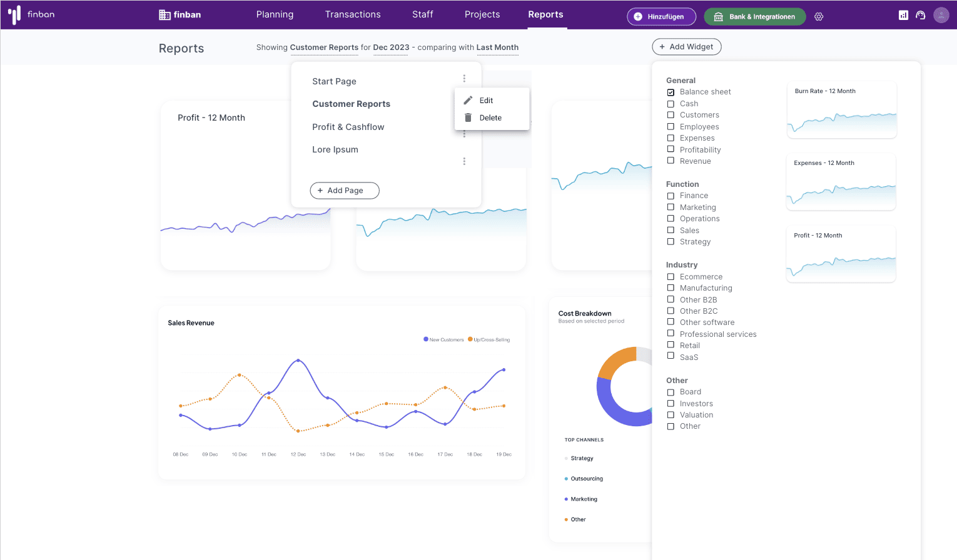Select Delete from the context menu

click(490, 118)
